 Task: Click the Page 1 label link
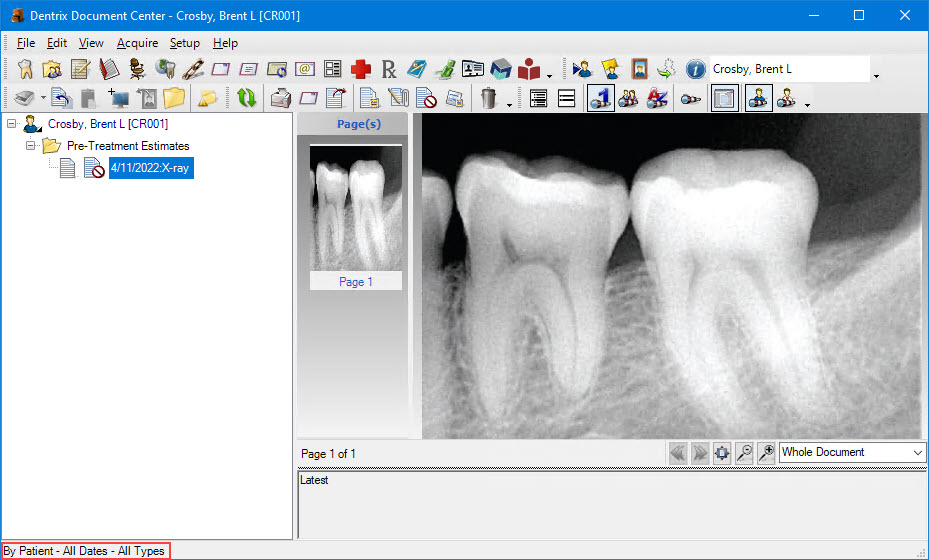coord(355,282)
